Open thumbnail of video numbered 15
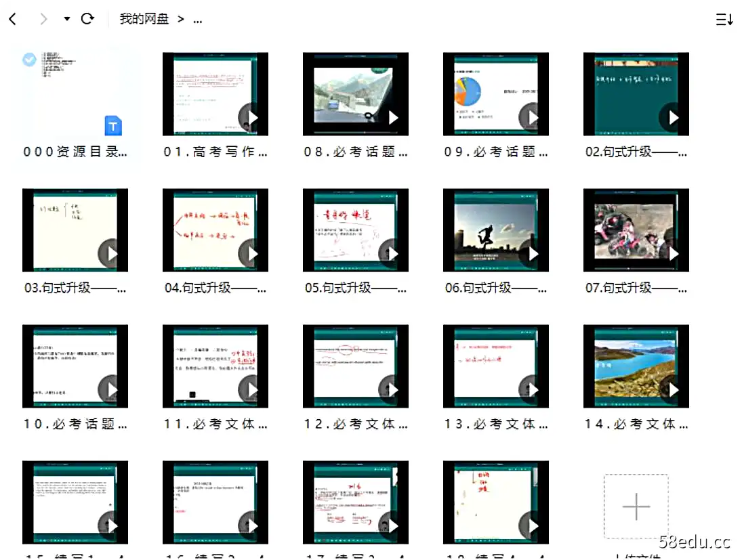 75,502
